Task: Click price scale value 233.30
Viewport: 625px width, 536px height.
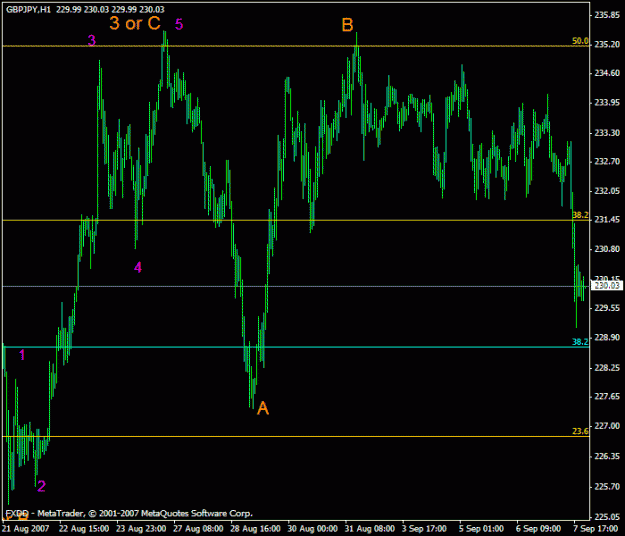Action: tap(607, 133)
